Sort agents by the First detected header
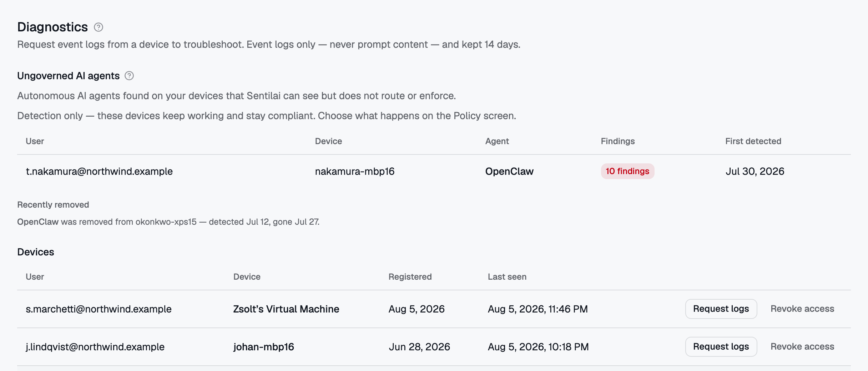The image size is (868, 371). 753,141
